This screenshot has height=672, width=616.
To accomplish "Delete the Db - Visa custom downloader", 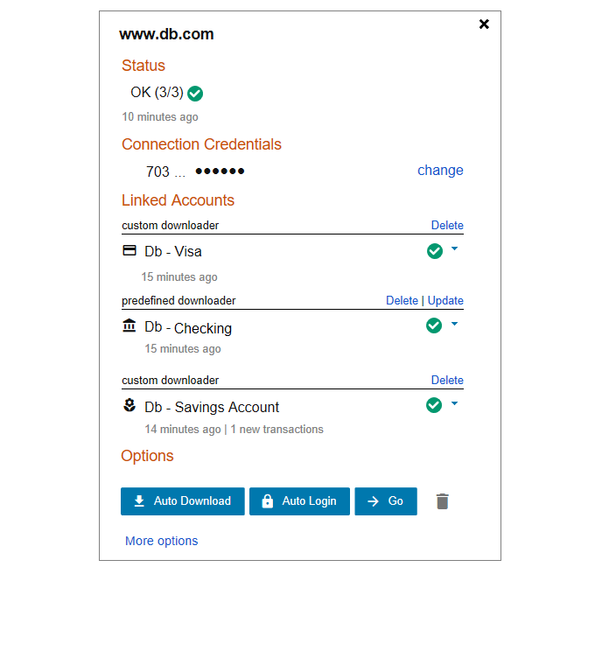I will 447,226.
